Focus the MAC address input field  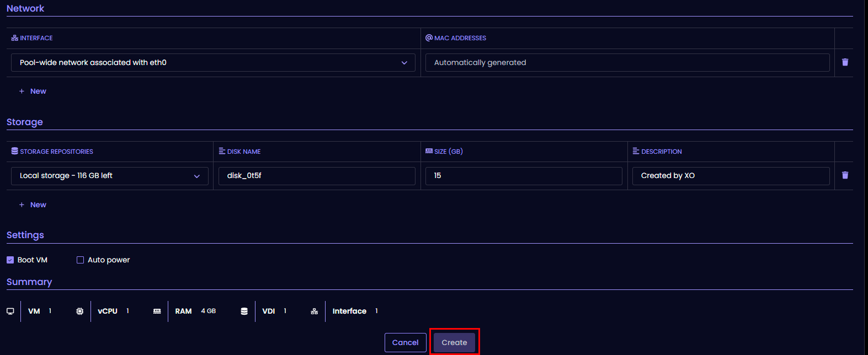[x=627, y=63]
